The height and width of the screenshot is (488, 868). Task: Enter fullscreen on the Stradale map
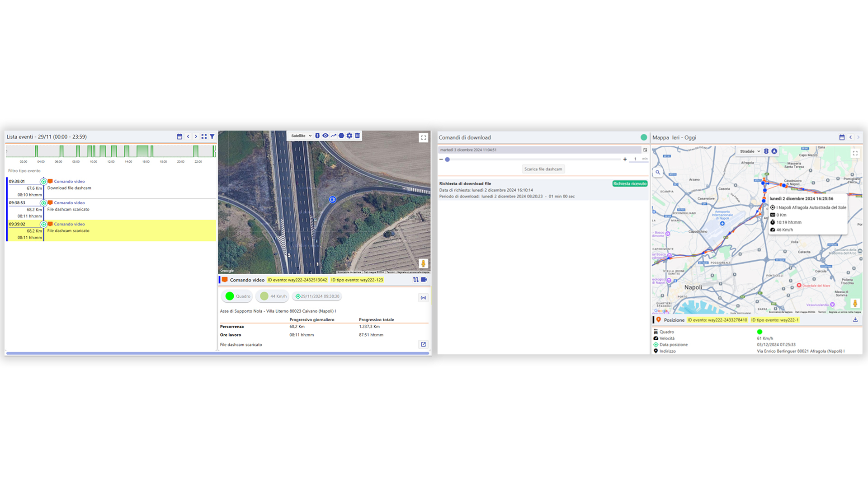pyautogui.click(x=855, y=154)
